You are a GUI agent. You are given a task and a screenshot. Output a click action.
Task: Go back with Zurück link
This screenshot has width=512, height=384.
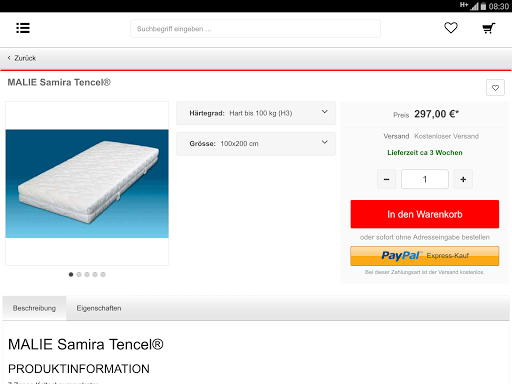click(x=22, y=58)
